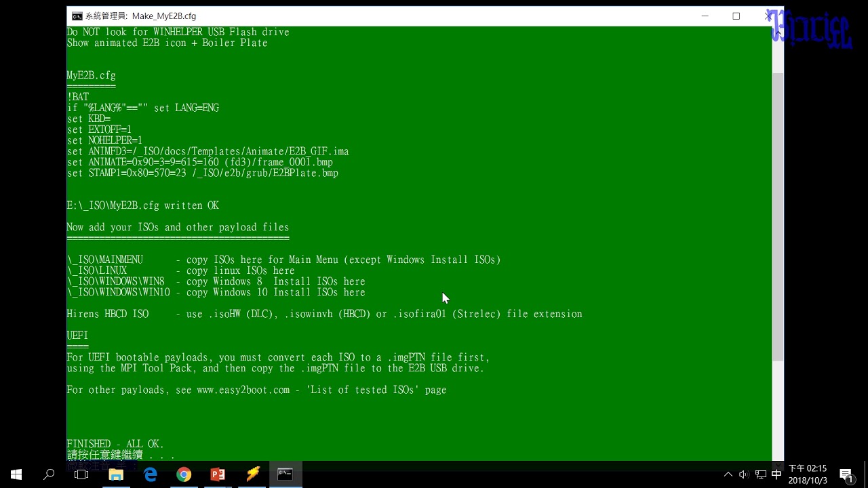
Task: Click the console title bar text
Action: pyautogui.click(x=141, y=16)
